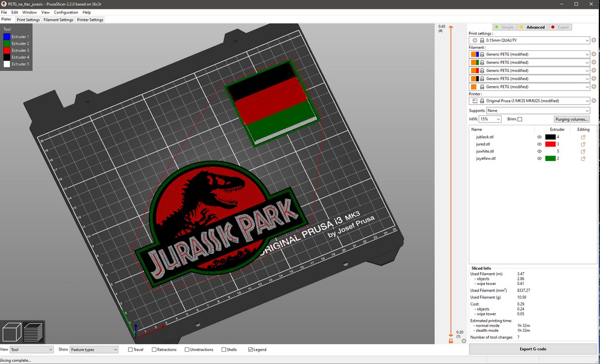
Task: Open filament dropdown with blue color tag
Action: (530, 54)
